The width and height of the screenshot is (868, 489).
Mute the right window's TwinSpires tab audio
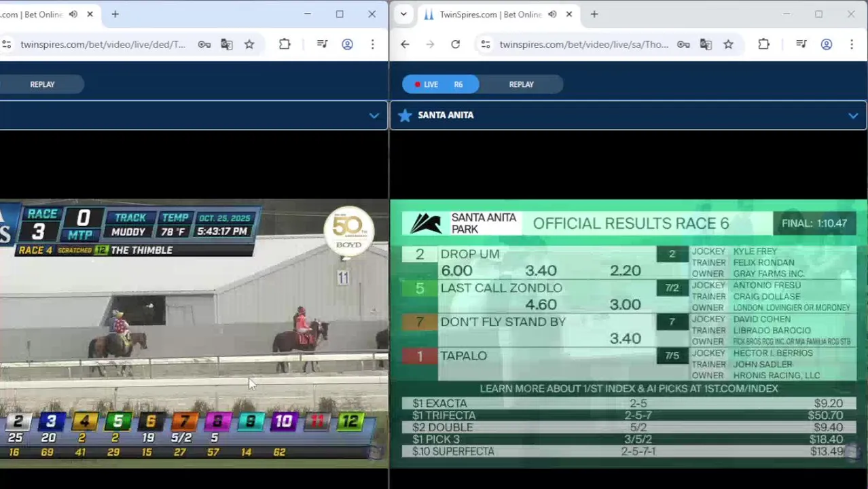[552, 14]
